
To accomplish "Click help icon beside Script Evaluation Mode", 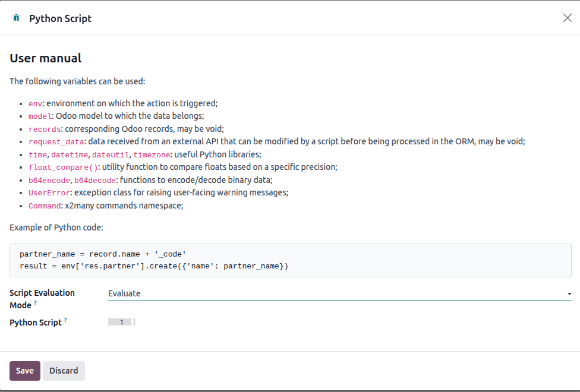I will click(x=35, y=303).
